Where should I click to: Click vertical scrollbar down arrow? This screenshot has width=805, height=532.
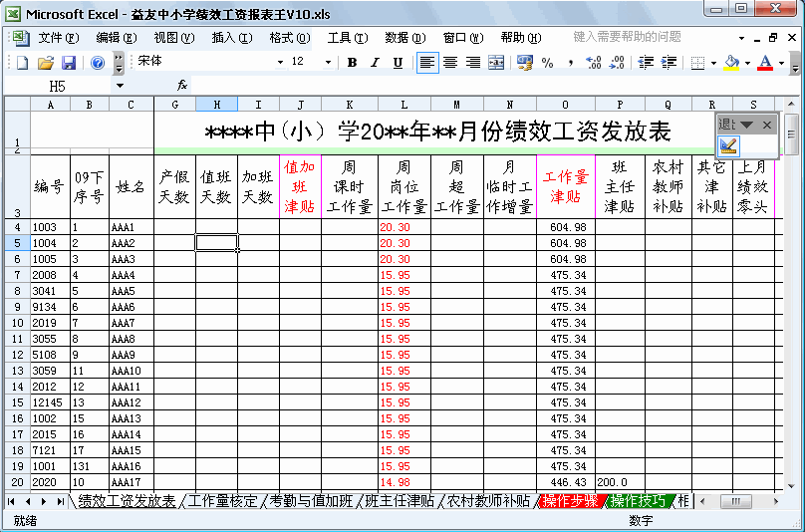click(x=791, y=486)
